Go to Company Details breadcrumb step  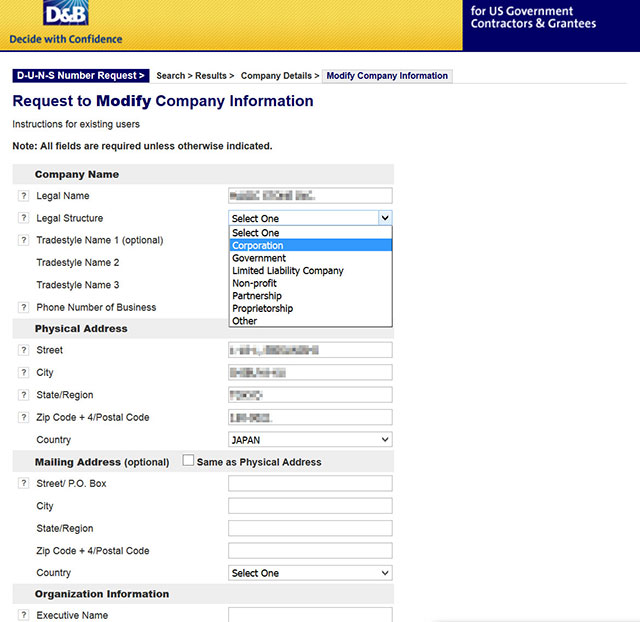[276, 76]
